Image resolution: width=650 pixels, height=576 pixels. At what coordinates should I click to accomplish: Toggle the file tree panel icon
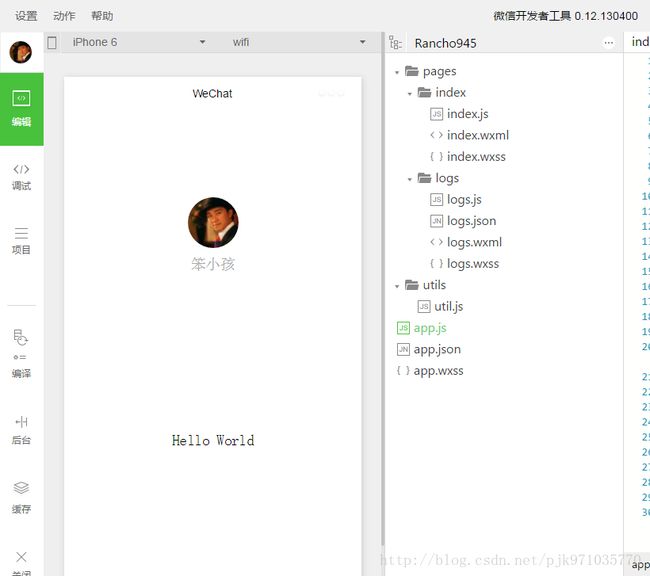pos(395,43)
